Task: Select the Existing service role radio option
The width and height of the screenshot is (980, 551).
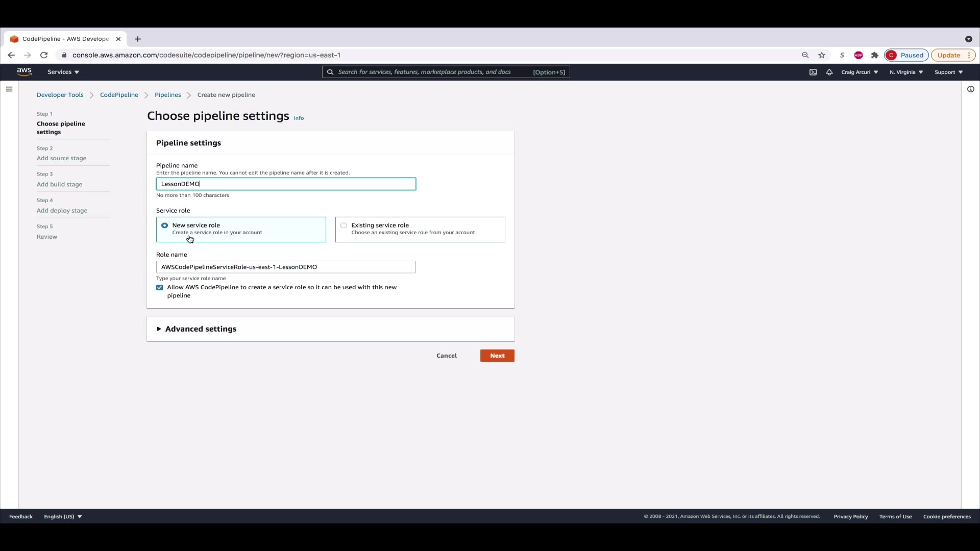Action: pos(344,226)
